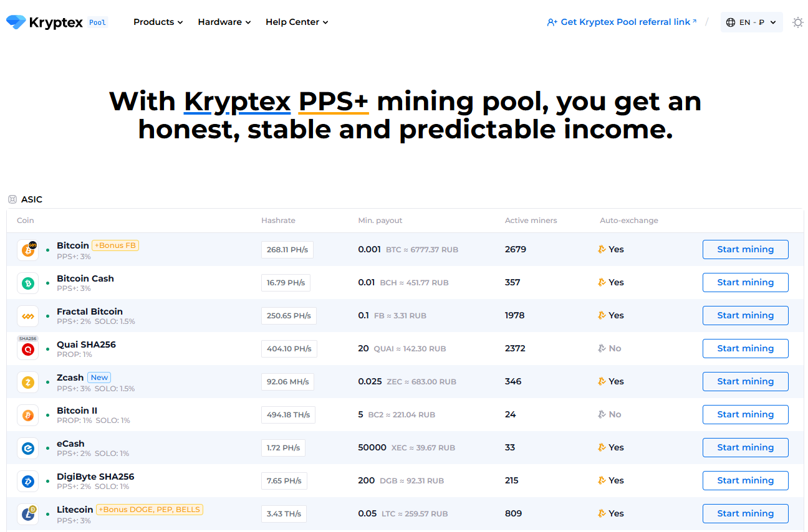The width and height of the screenshot is (808, 532).
Task: Start mining Bitcoin
Action: click(x=745, y=249)
